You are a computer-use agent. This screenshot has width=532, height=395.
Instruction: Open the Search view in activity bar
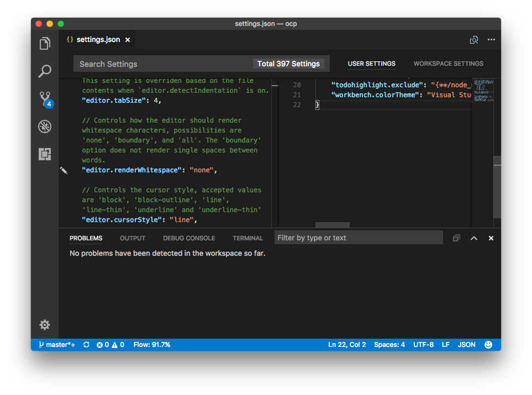[45, 71]
